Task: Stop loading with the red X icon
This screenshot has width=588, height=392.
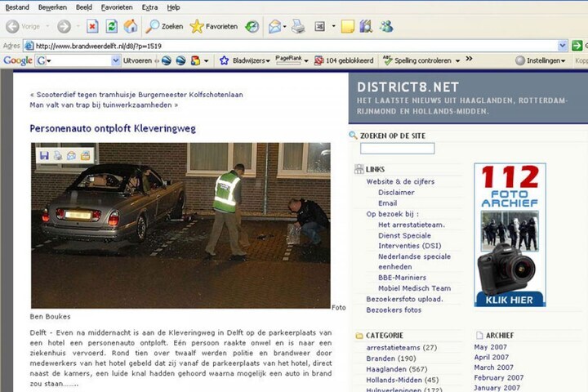Action: click(92, 26)
